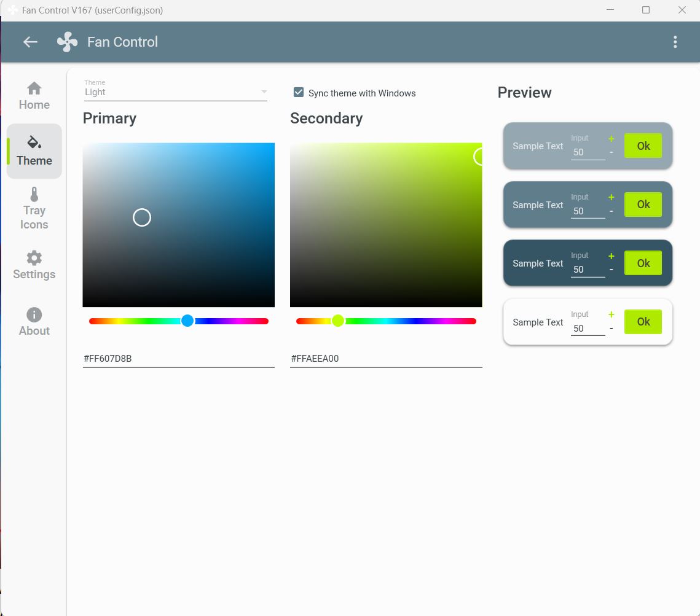
Task: Minimize the Fan Control window
Action: point(610,10)
